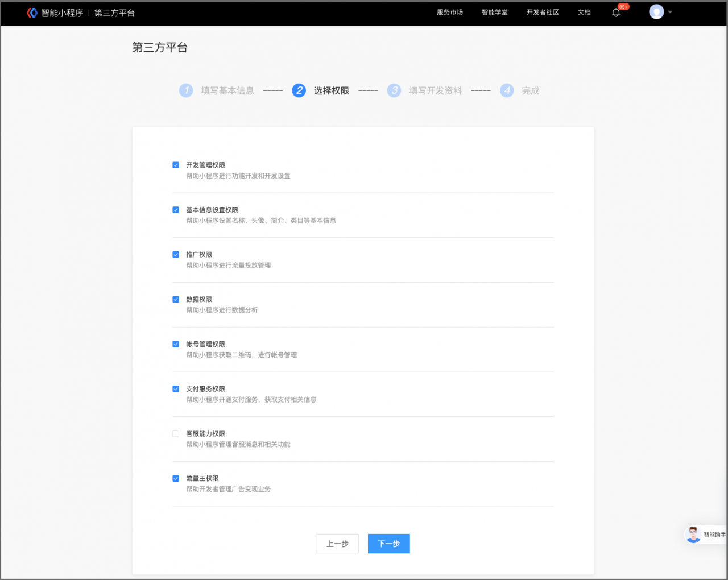Click description 帮助小程序管理客服消息和相关功能
This screenshot has height=580, width=728.
[x=238, y=445]
